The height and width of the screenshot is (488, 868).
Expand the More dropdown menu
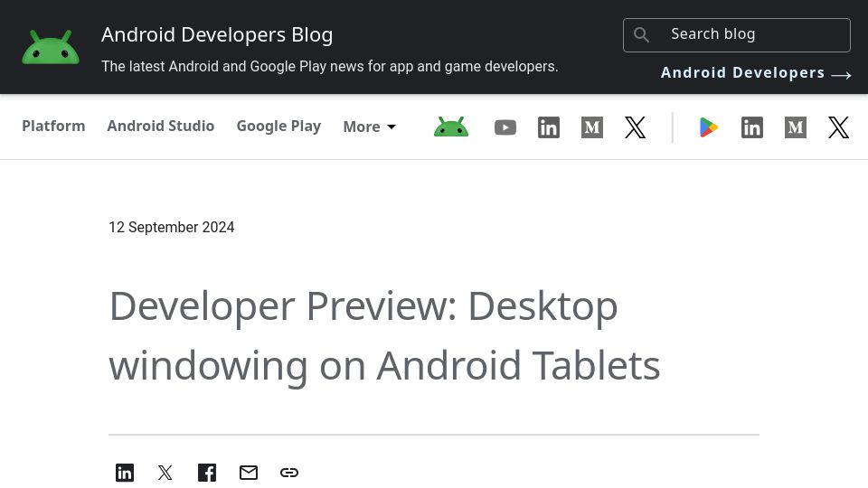tap(369, 127)
